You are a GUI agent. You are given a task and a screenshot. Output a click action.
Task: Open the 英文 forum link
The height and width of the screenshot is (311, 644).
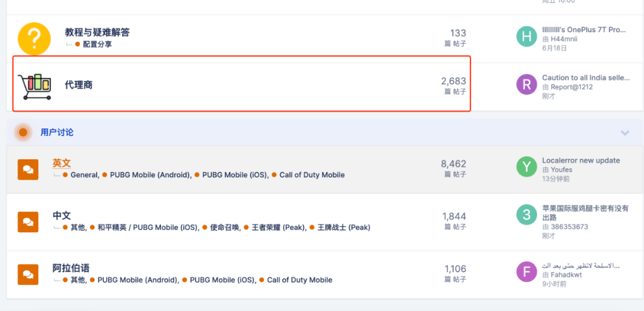(x=61, y=164)
